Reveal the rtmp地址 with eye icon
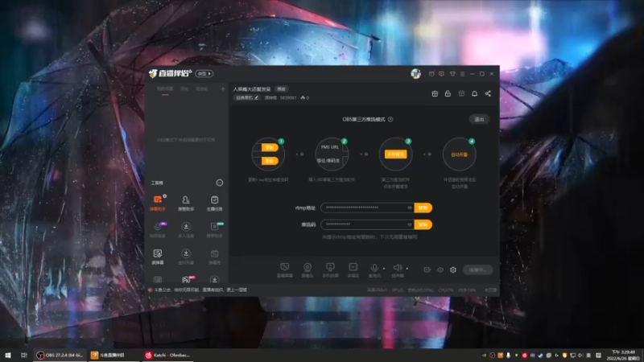This screenshot has width=644, height=362. (410, 208)
